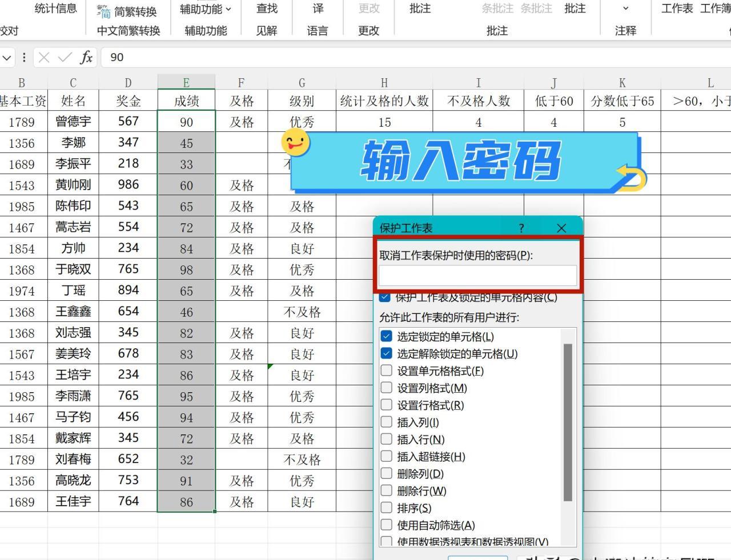The image size is (731, 560).
Task: Click the formula bar cancel X icon
Action: [x=45, y=57]
